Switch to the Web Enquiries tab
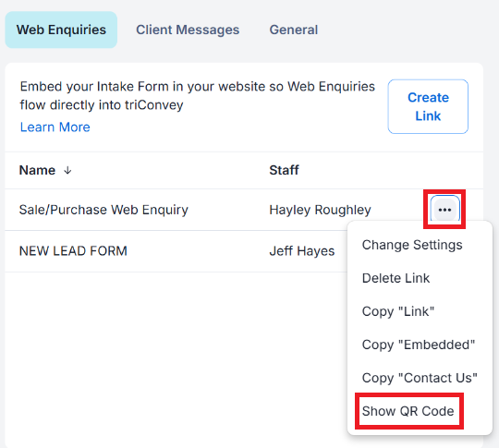 coord(61,30)
